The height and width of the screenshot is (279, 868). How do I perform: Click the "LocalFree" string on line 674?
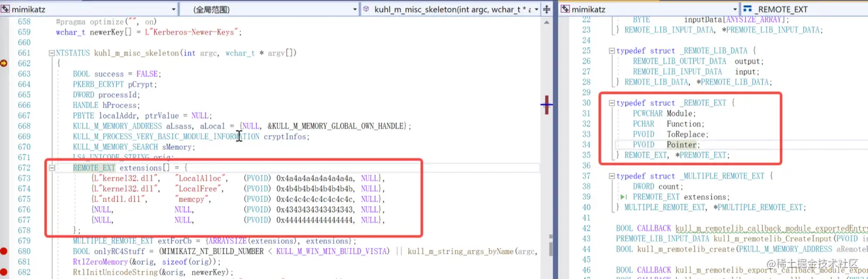coord(199,188)
